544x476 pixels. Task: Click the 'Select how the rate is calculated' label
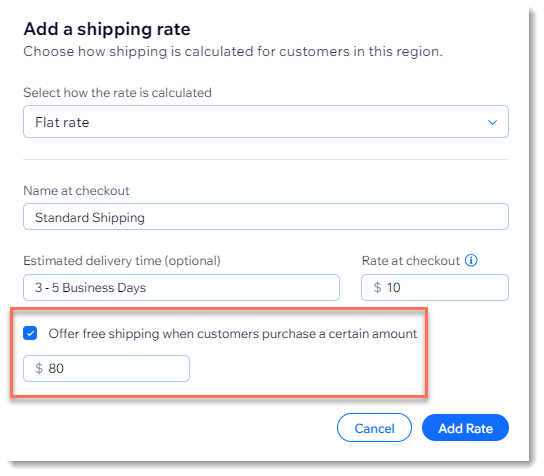[117, 93]
